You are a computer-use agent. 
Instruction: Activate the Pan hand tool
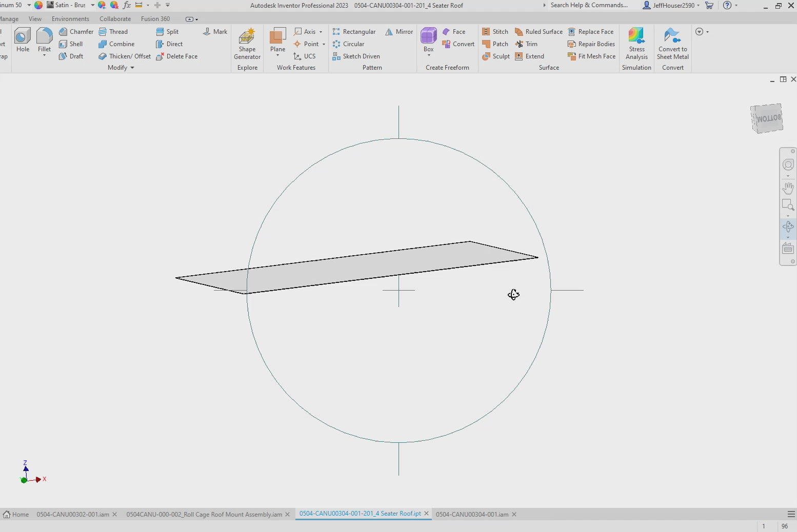pyautogui.click(x=788, y=188)
